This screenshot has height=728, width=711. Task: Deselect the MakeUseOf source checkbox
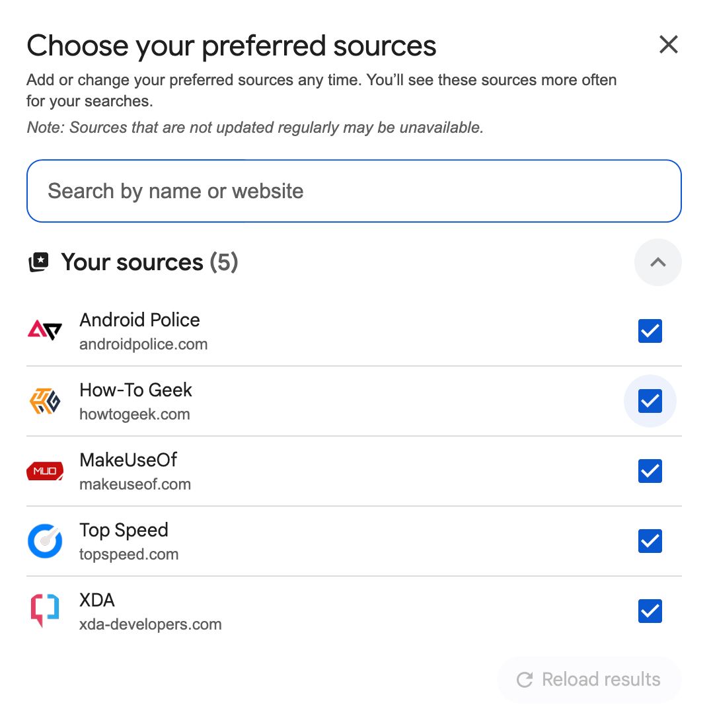click(x=650, y=471)
